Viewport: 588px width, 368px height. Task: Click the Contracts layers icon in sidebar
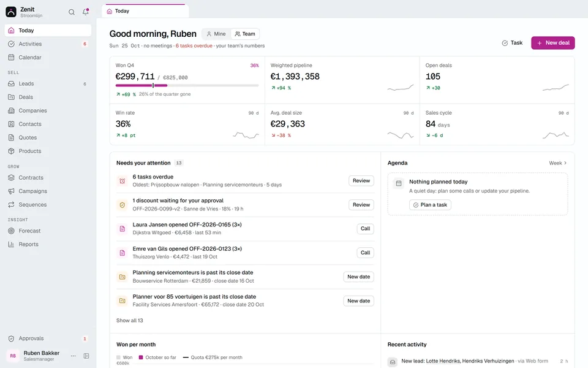[11, 178]
